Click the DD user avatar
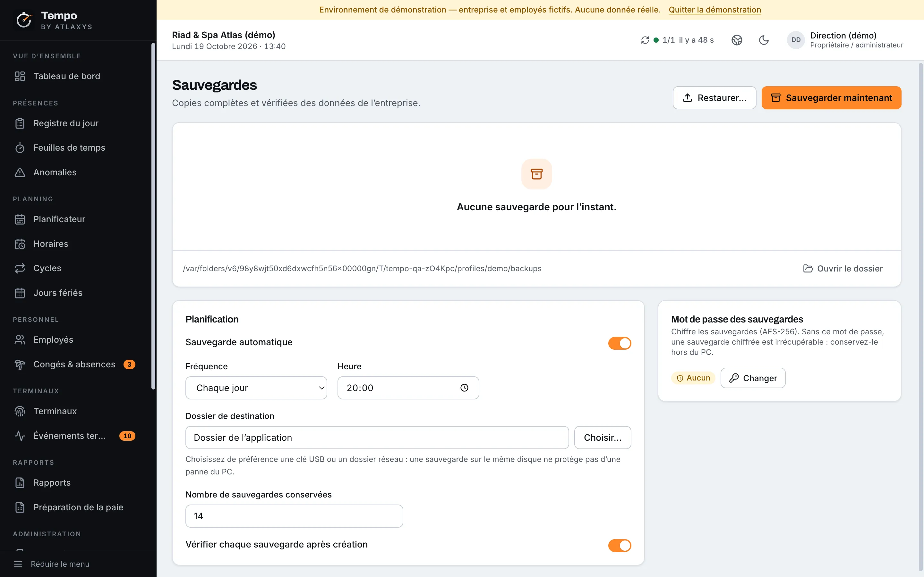This screenshot has width=924, height=577. pyautogui.click(x=796, y=40)
